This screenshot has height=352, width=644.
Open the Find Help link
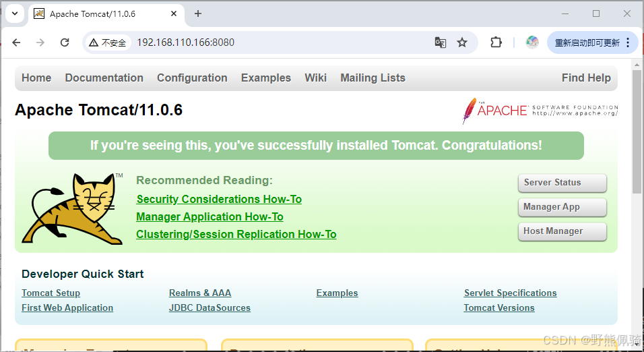[x=586, y=78]
